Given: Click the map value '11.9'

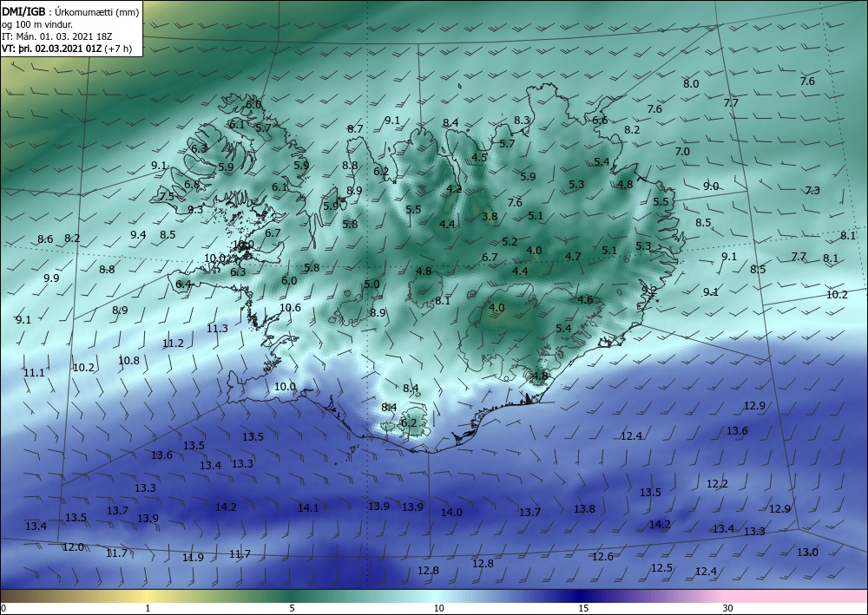Looking at the screenshot, I should (x=193, y=558).
